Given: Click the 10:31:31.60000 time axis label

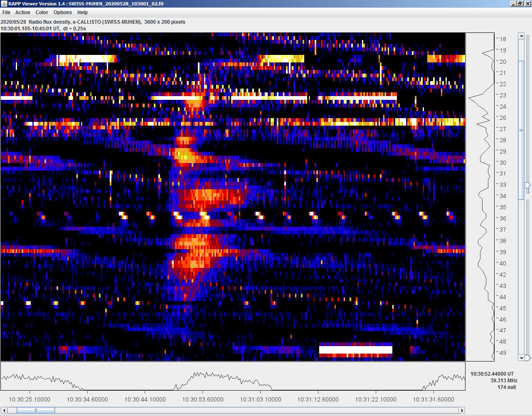Looking at the screenshot, I should [x=433, y=399].
